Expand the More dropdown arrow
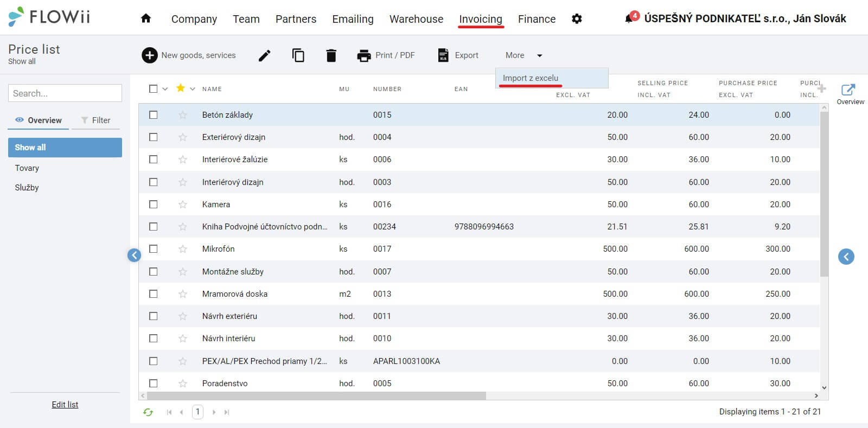Viewport: 868px width, 428px height. 539,55
